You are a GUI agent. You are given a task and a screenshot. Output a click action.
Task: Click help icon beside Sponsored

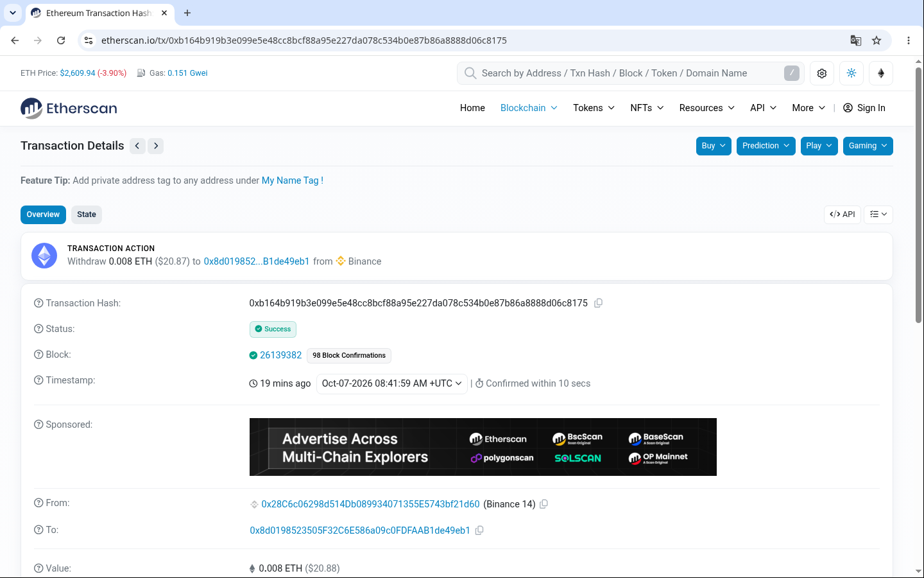click(38, 425)
